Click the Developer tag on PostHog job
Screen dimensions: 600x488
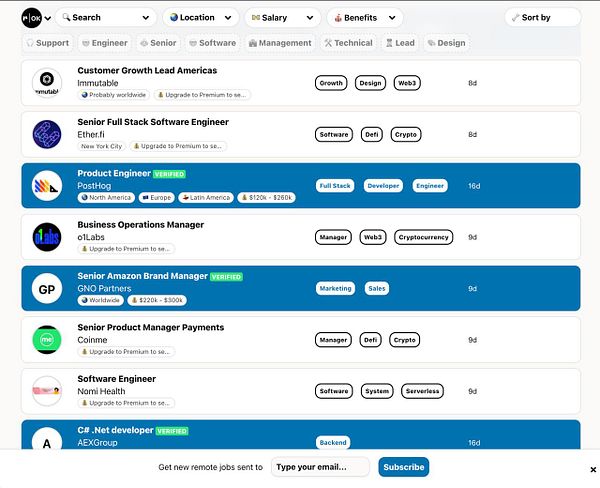(383, 186)
